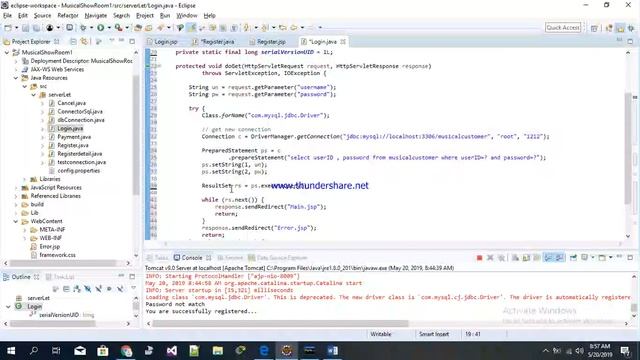Image resolution: width=640 pixels, height=360 pixels.
Task: Click Remove Launch icon in Console
Action: coord(490,258)
